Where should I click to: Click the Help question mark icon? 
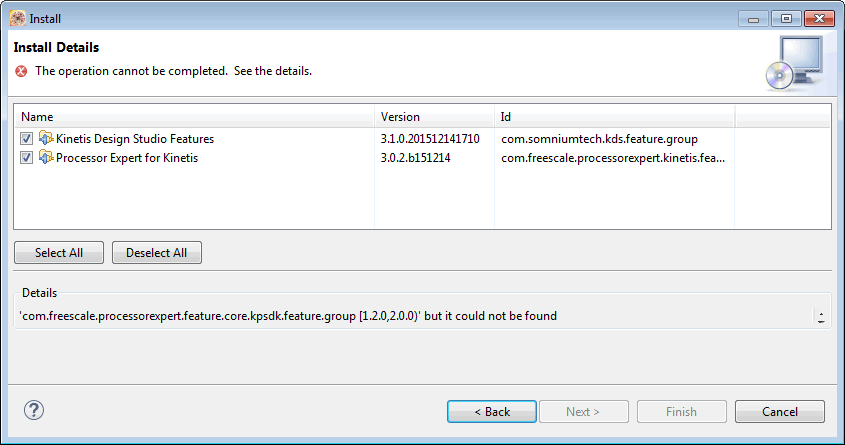tap(34, 410)
